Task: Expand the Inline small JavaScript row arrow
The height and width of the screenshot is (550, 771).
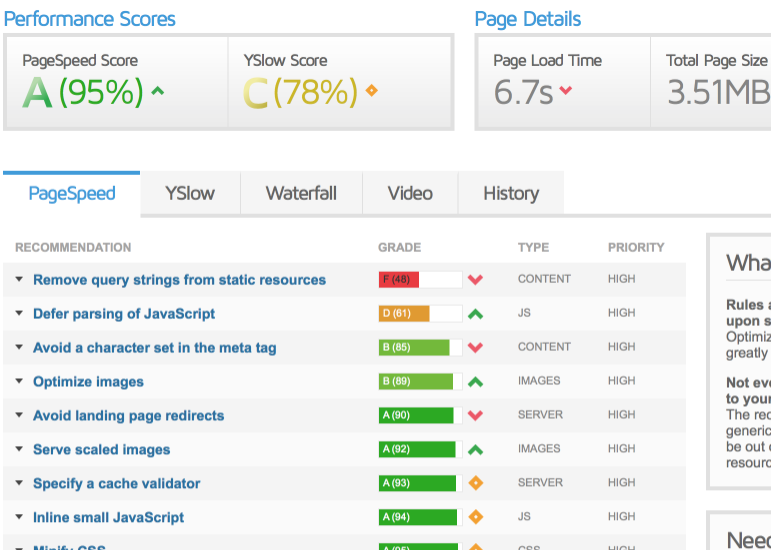Action: (x=19, y=517)
